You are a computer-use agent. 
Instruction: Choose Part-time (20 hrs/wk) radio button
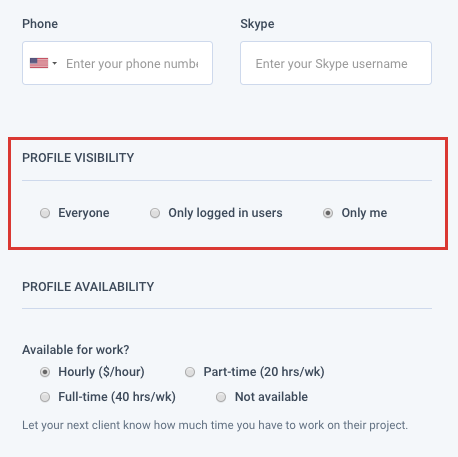[190, 372]
